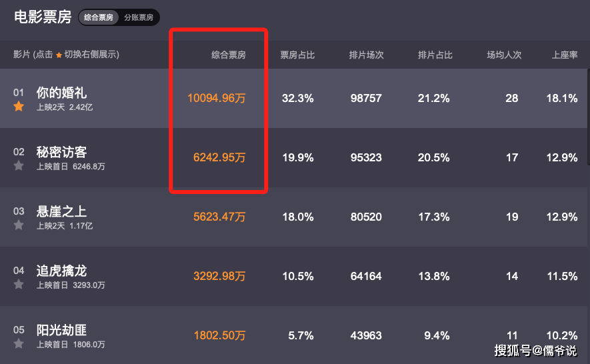The width and height of the screenshot is (590, 364).
Task: Open the 追虎擒龙 movie title
Action: click(61, 271)
